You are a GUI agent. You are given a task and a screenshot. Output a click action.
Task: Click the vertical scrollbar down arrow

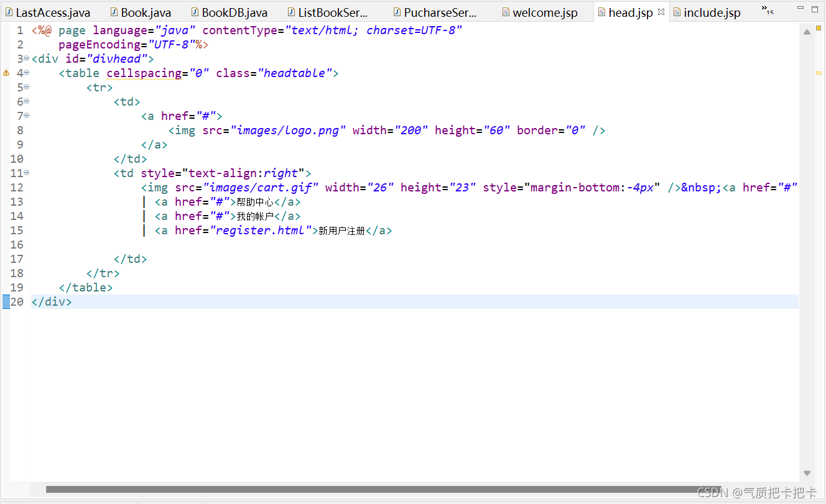click(x=807, y=473)
